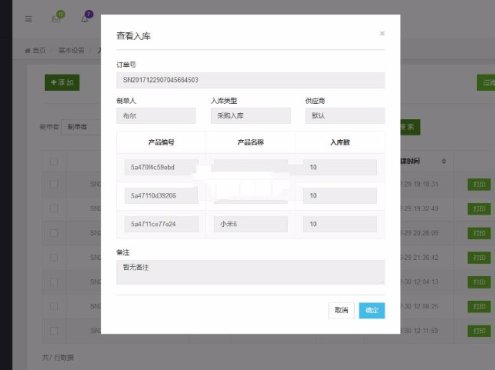The height and width of the screenshot is (370, 495).
Task: Click the timestamp ending 21:36:42
Action: point(419,258)
